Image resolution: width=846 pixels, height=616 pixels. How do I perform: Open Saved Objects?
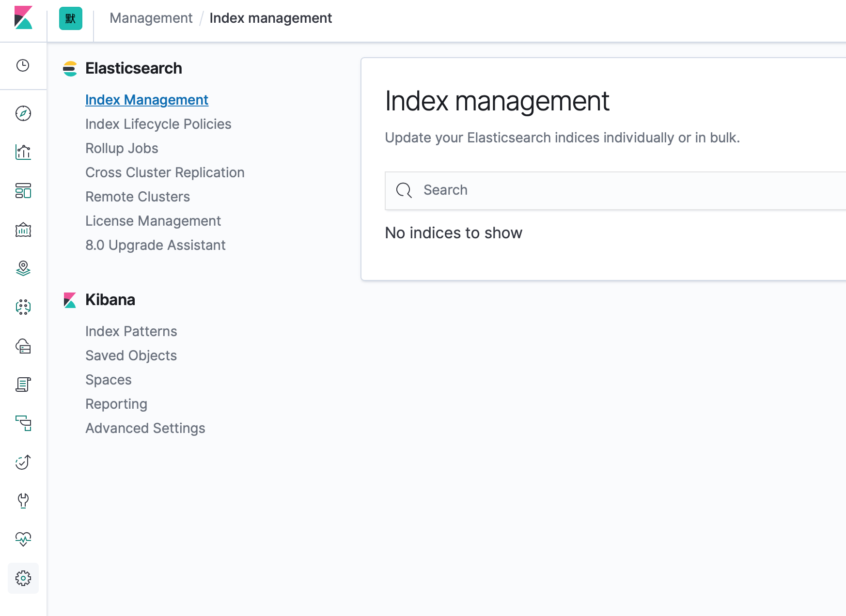(131, 355)
